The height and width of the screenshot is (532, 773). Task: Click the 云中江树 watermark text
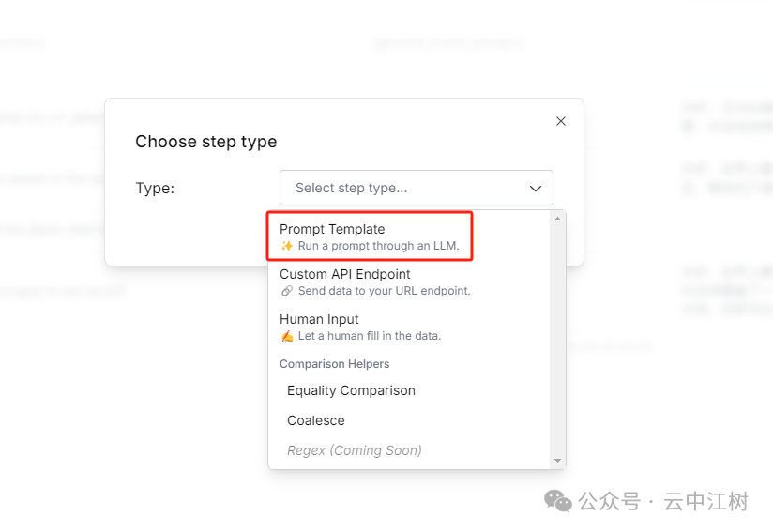pyautogui.click(x=705, y=502)
